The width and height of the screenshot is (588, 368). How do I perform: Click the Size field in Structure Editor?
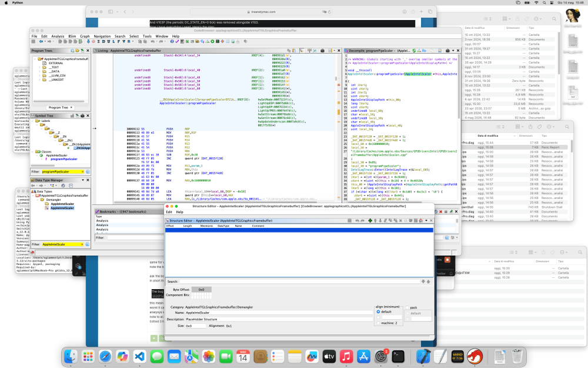coord(195,326)
